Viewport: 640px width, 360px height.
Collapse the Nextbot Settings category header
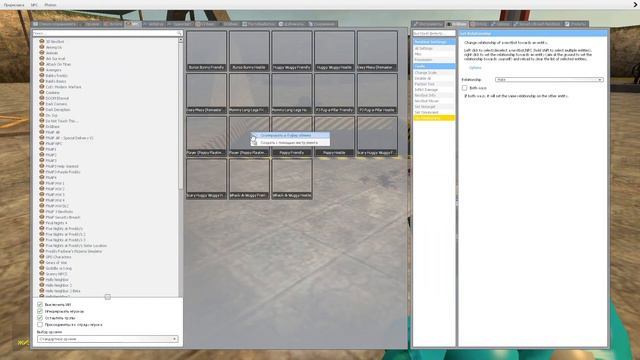[434, 42]
